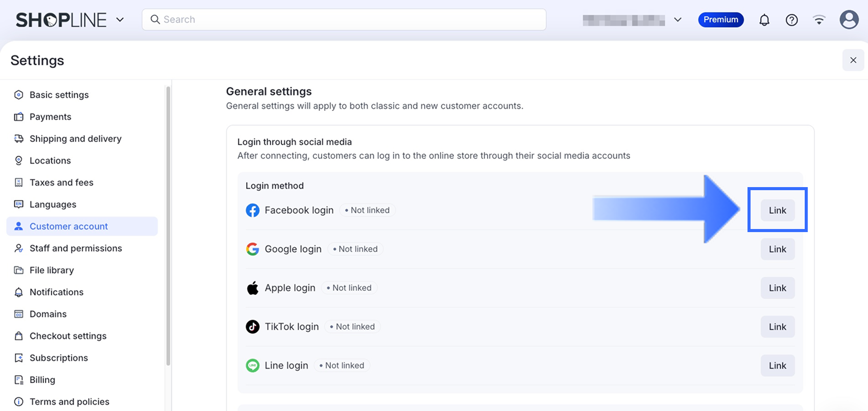This screenshot has width=868, height=411.
Task: Link the Facebook login method
Action: [x=777, y=210]
